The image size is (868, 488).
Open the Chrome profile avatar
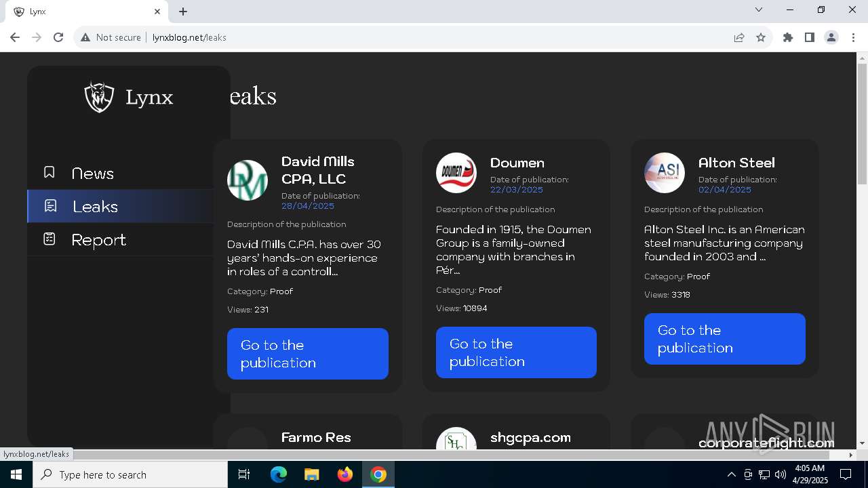831,37
